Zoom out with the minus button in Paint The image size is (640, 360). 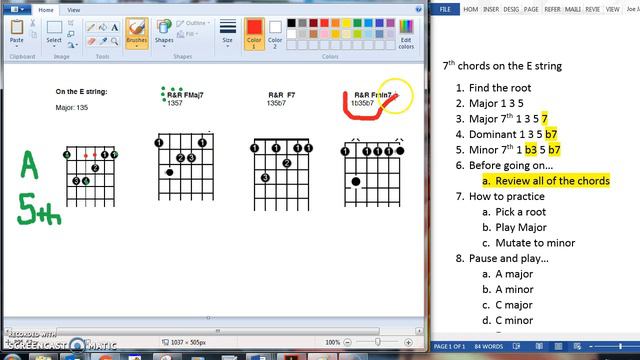347,342
